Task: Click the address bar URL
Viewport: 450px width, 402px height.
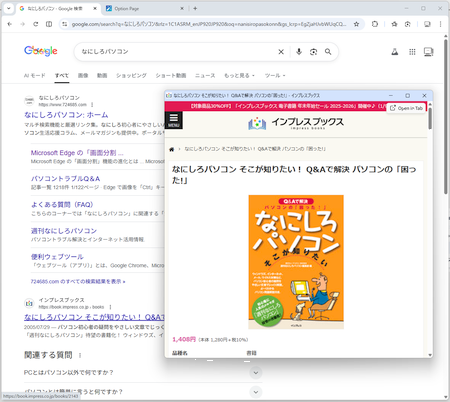Action: [x=209, y=24]
